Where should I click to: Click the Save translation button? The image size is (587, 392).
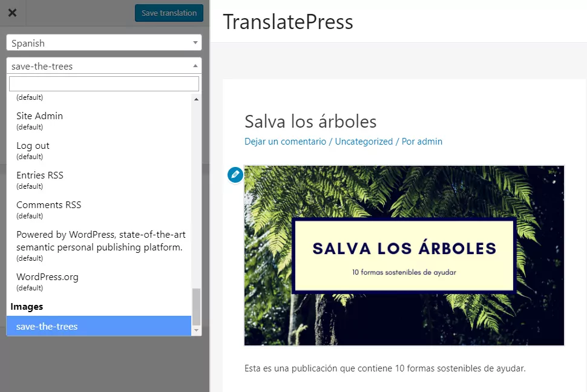pyautogui.click(x=169, y=13)
